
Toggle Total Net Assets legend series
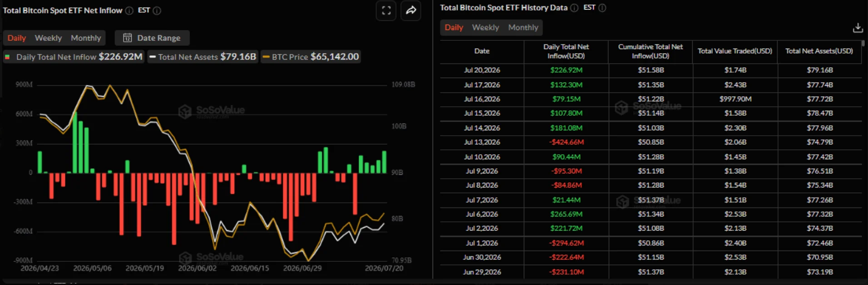(x=202, y=57)
